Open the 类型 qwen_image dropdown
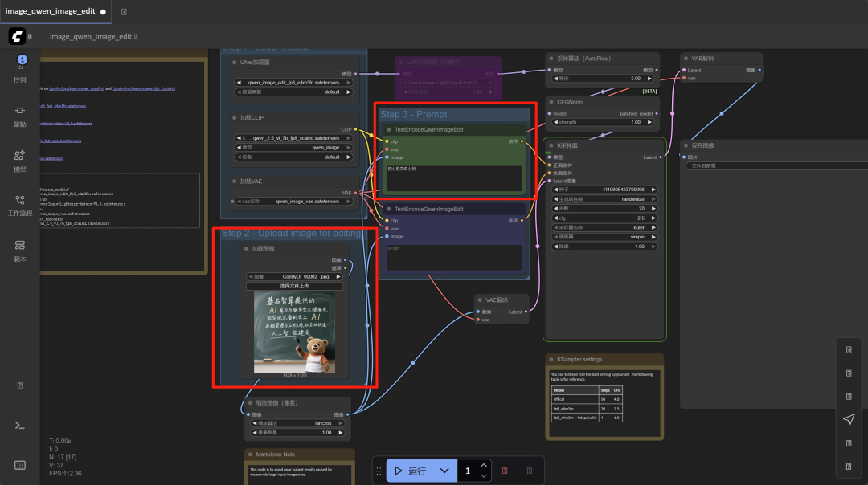868x485 pixels. (x=294, y=148)
